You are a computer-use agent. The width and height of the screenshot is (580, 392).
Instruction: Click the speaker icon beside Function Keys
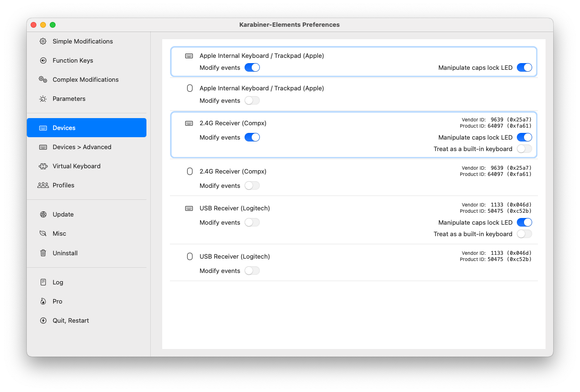point(43,60)
